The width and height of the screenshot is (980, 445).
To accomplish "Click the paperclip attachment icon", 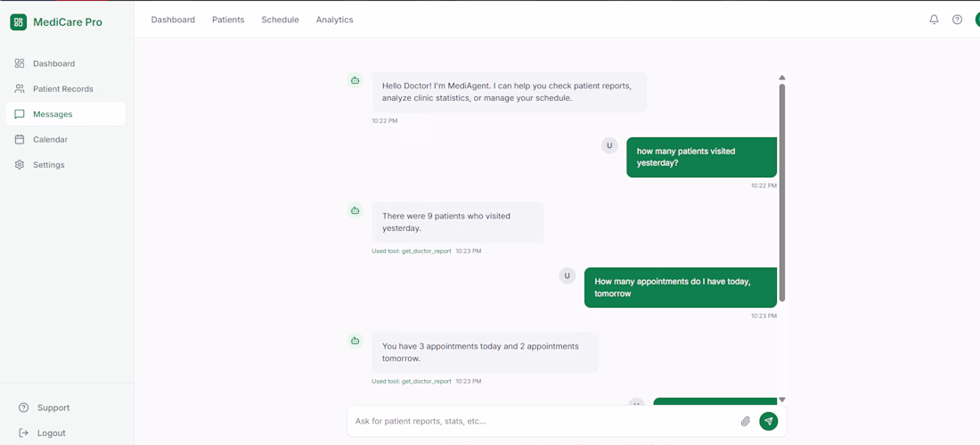I will (x=745, y=421).
